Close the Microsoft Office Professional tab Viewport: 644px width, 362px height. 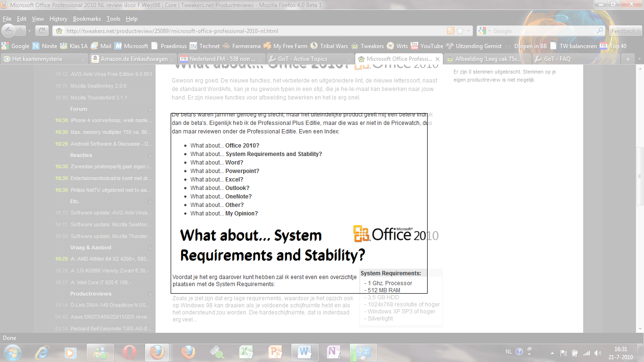pos(438,59)
